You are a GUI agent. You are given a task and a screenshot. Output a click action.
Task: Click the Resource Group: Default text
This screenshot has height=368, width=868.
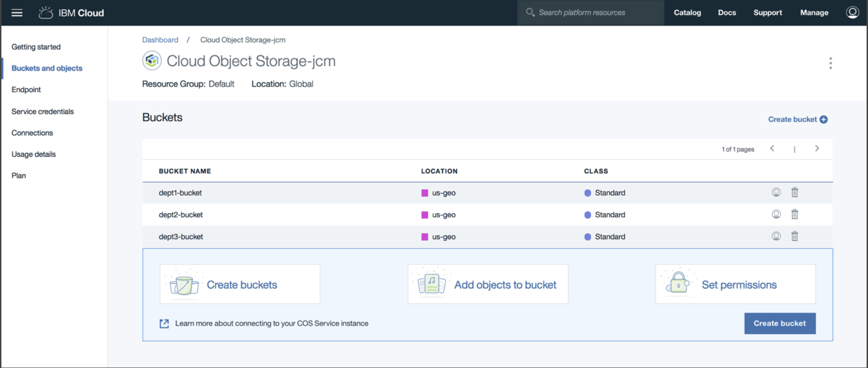pyautogui.click(x=188, y=84)
